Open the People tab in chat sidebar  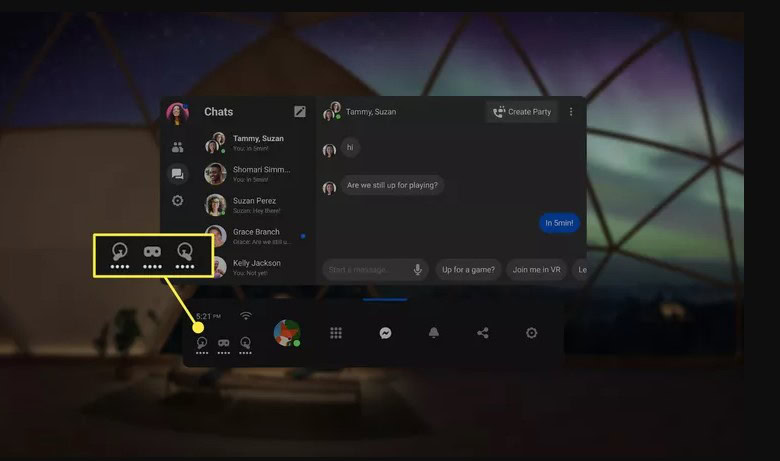point(178,147)
